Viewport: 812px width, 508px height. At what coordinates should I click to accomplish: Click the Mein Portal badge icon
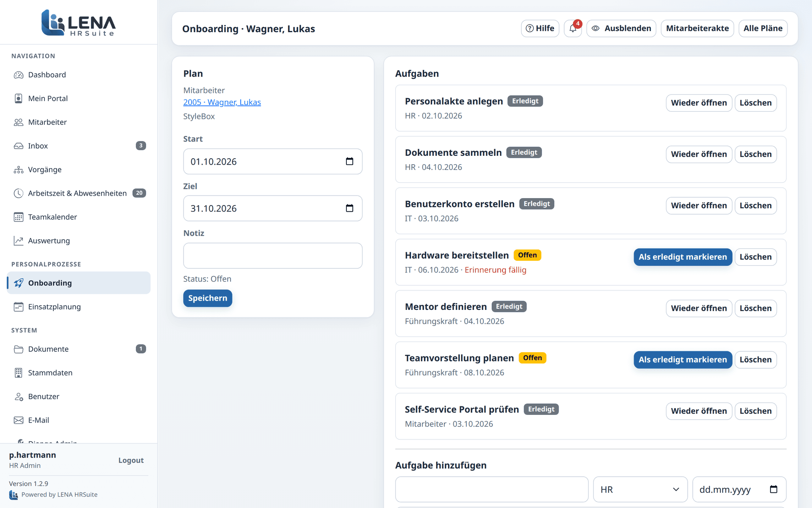tap(19, 99)
